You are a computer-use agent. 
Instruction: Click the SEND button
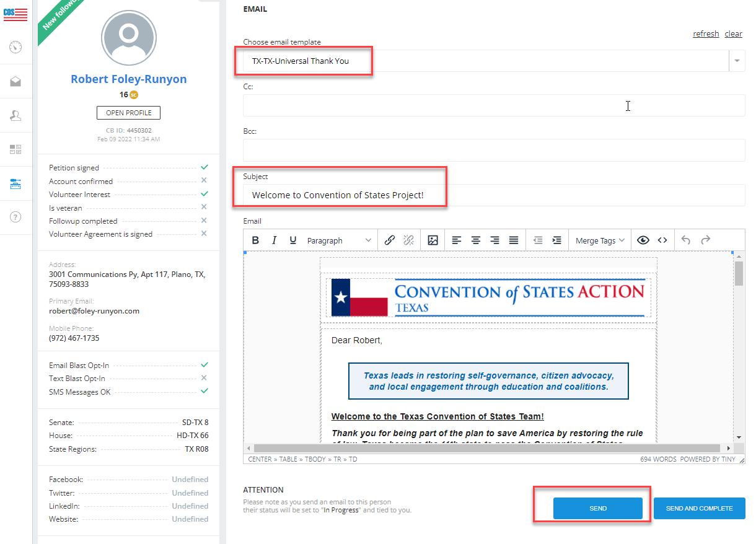tap(597, 508)
